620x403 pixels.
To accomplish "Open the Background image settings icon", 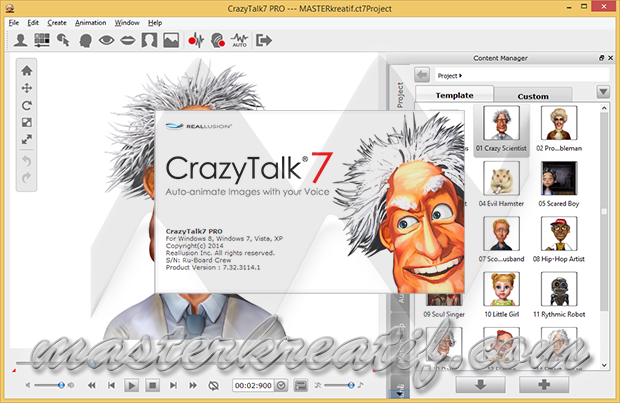I will [171, 41].
